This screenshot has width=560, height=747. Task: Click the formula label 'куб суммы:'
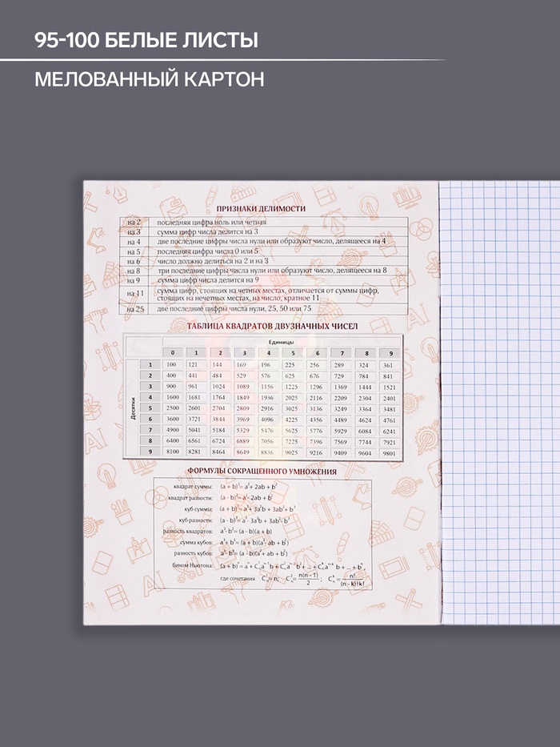tap(199, 508)
